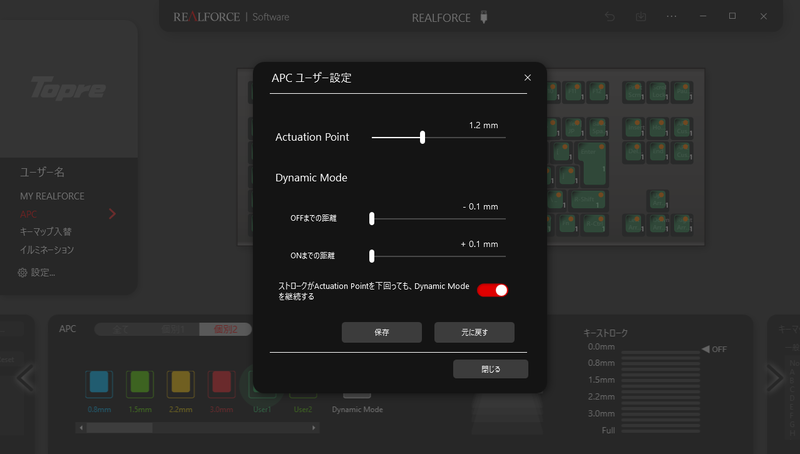Click the ユーザー名 label
This screenshot has width=800, height=454.
(x=42, y=172)
